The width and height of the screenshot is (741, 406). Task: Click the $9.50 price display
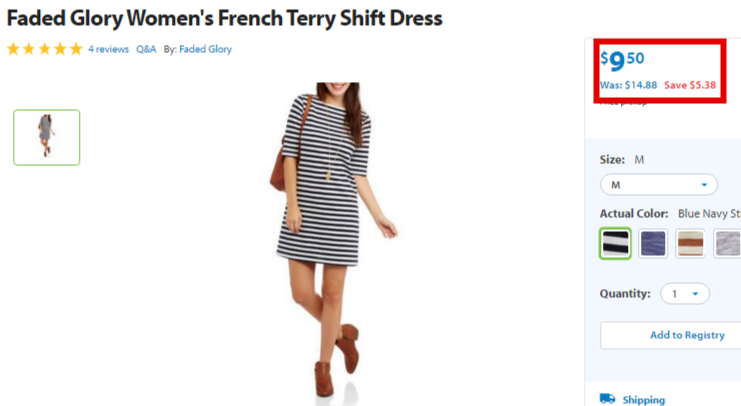[622, 60]
